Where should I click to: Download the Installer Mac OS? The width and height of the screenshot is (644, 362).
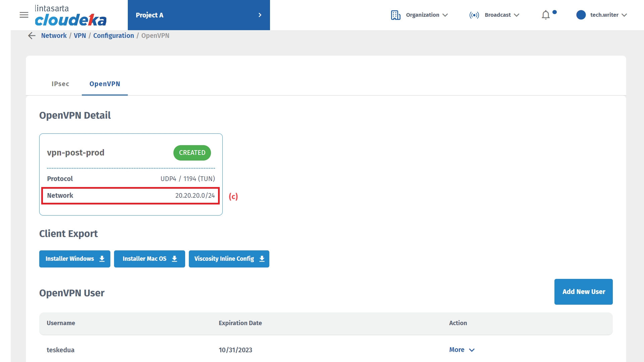coord(149,259)
